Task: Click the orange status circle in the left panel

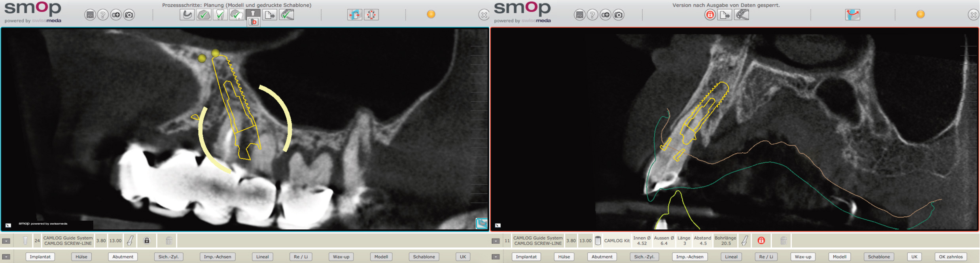Action: [431, 14]
